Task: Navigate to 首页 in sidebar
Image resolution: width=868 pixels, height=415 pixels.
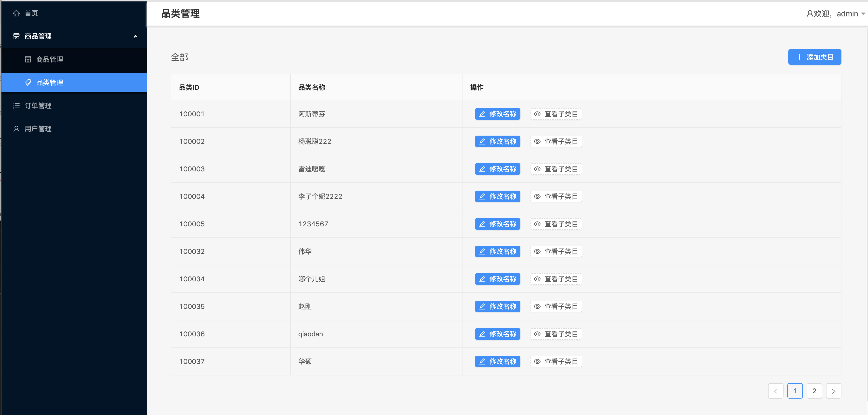Action: [x=31, y=13]
